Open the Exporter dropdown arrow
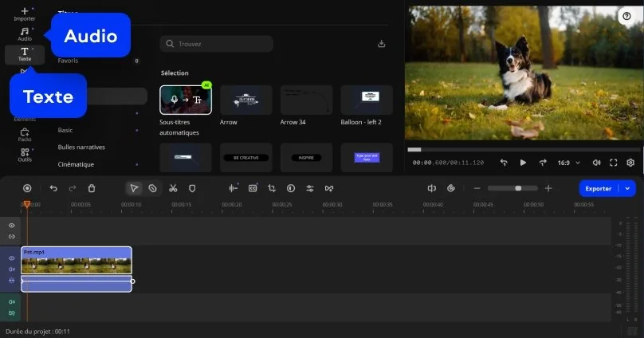Screen dimensions: 644x338 [x=628, y=188]
